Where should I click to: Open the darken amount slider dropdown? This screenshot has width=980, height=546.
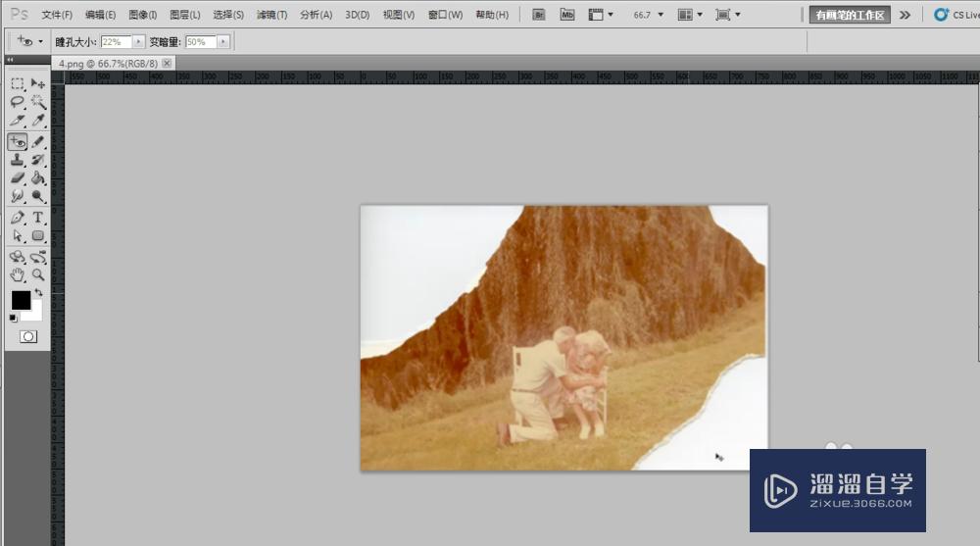coord(223,42)
